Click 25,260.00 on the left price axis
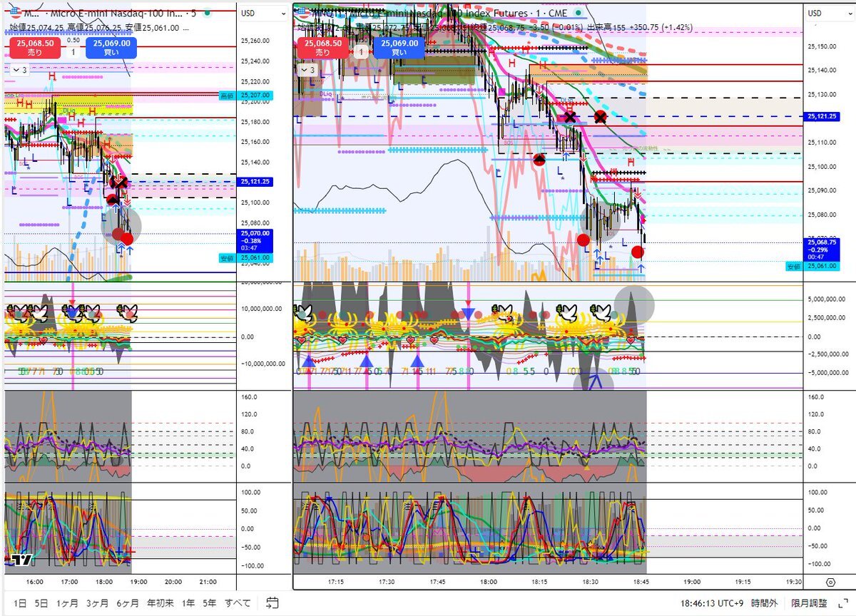The width and height of the screenshot is (856, 616). (255, 41)
